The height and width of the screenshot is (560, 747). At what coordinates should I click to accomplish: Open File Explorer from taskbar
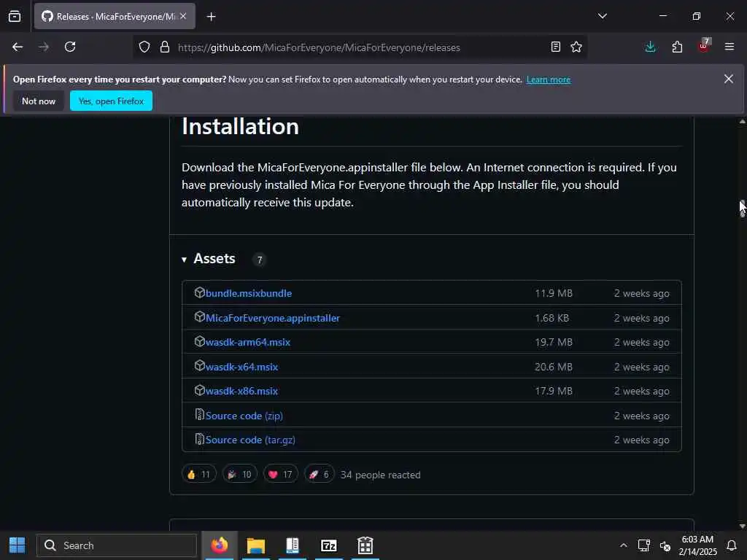click(x=256, y=545)
